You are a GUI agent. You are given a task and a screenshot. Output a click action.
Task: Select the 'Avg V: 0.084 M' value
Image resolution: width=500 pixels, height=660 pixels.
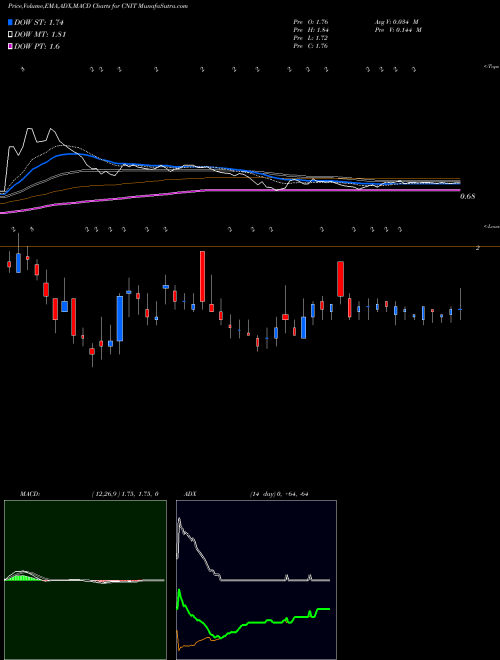click(396, 22)
